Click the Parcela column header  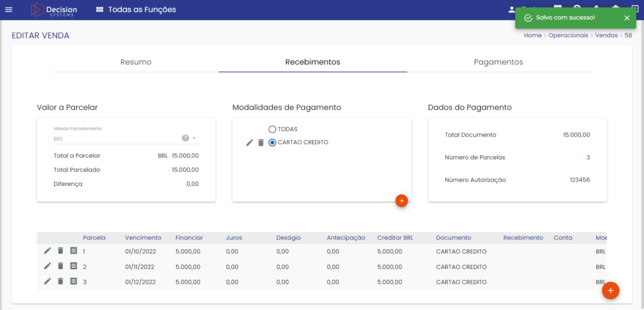pyautogui.click(x=94, y=238)
